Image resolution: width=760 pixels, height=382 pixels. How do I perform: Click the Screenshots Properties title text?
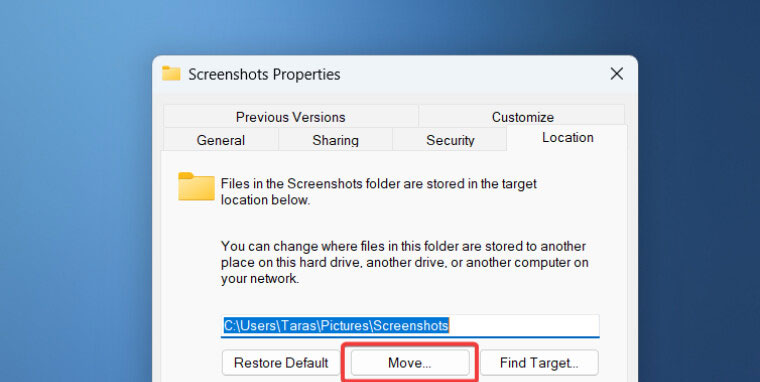[x=264, y=74]
